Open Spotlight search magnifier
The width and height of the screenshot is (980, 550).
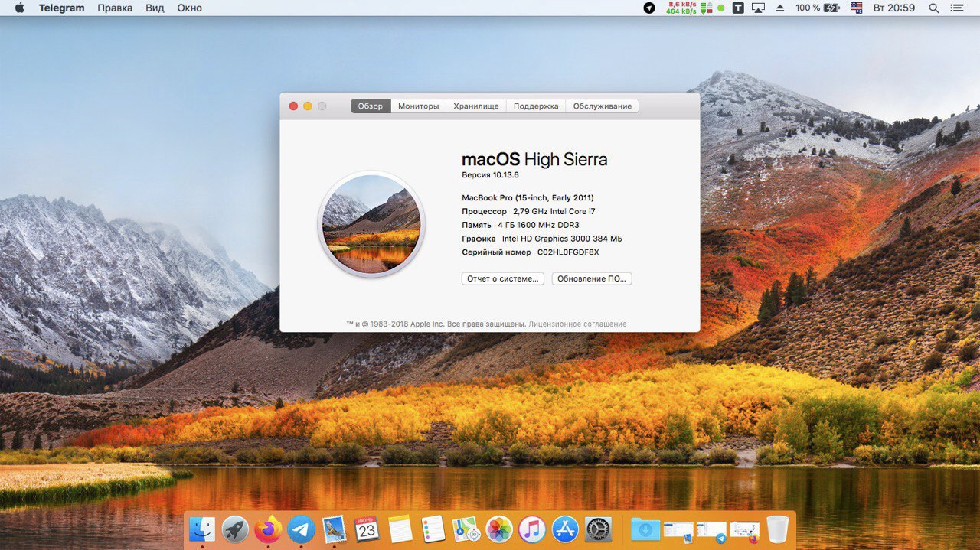[x=933, y=8]
